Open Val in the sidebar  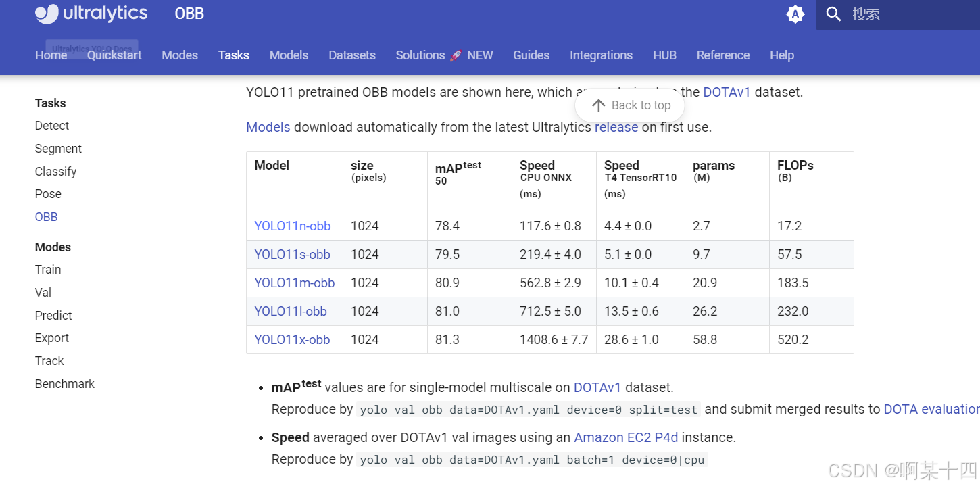tap(43, 293)
